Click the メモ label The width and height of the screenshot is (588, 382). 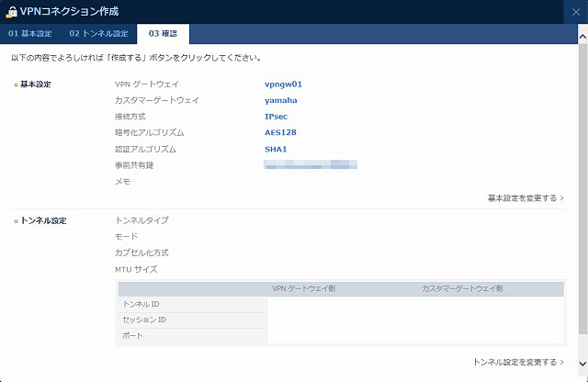coord(122,182)
